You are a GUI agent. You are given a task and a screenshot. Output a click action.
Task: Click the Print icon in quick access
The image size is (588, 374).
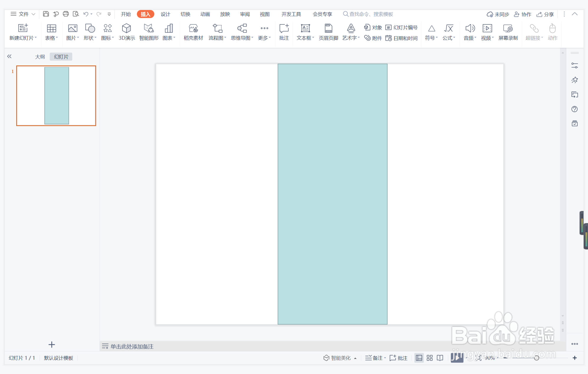[x=66, y=14]
